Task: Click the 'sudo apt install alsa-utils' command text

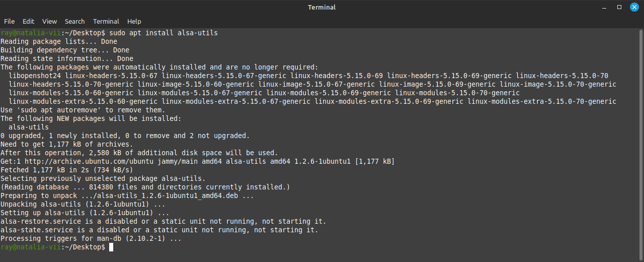Action: pyautogui.click(x=163, y=33)
